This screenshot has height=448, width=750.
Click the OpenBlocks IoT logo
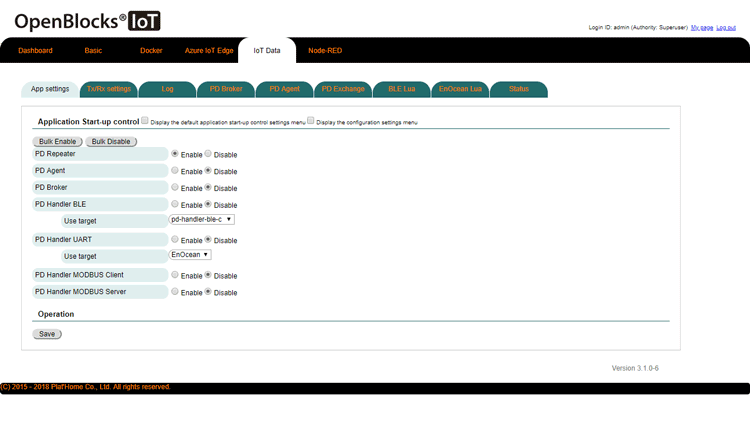click(87, 21)
